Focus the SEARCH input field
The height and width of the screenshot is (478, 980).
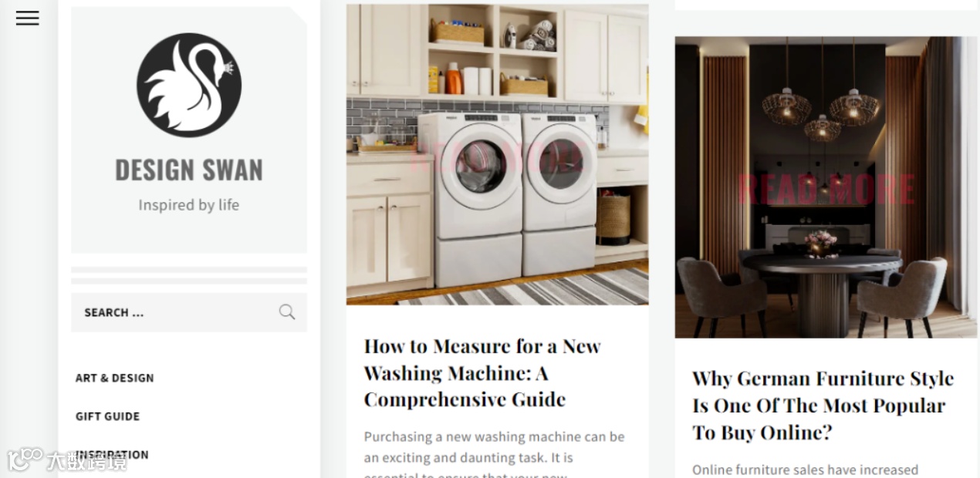tap(189, 312)
